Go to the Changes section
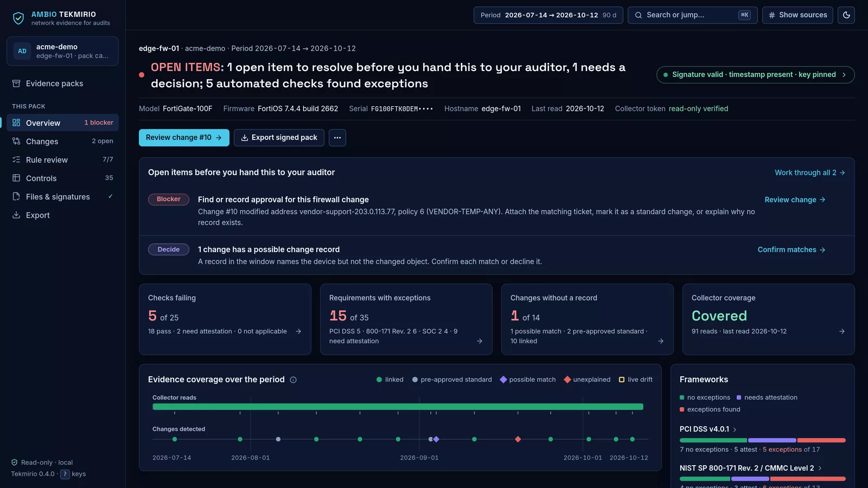Screen dimensions: 868x488 [x=62, y=142]
